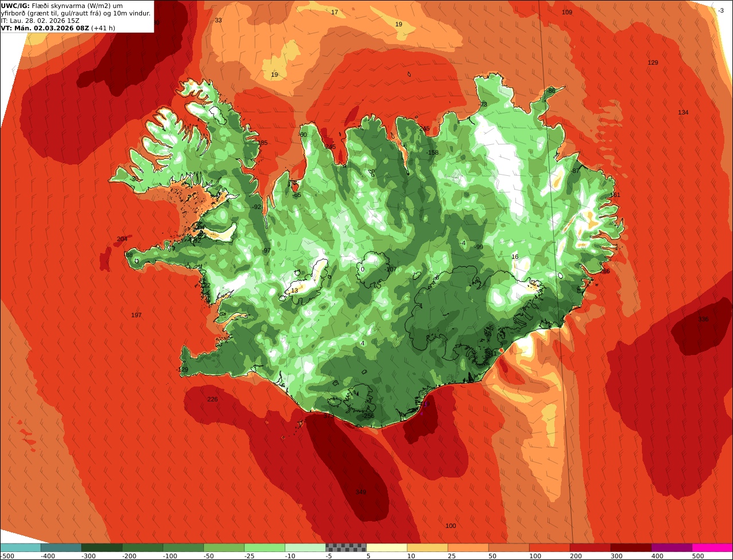This screenshot has width=733, height=560.
Task: Click the '100' value on the map near the bottom
Action: [451, 526]
